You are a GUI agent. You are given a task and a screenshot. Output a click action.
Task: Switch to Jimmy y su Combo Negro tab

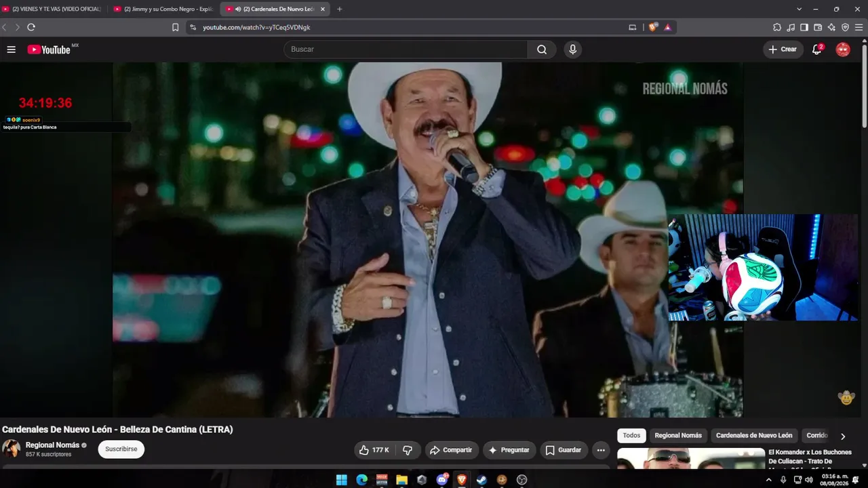tap(163, 9)
